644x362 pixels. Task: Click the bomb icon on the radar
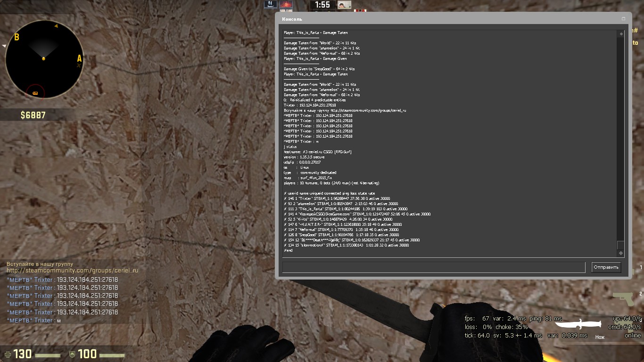point(35,93)
